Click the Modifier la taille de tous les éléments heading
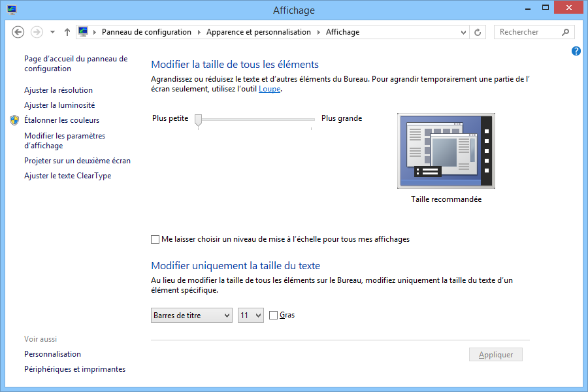Image resolution: width=588 pixels, height=392 pixels. 235,65
